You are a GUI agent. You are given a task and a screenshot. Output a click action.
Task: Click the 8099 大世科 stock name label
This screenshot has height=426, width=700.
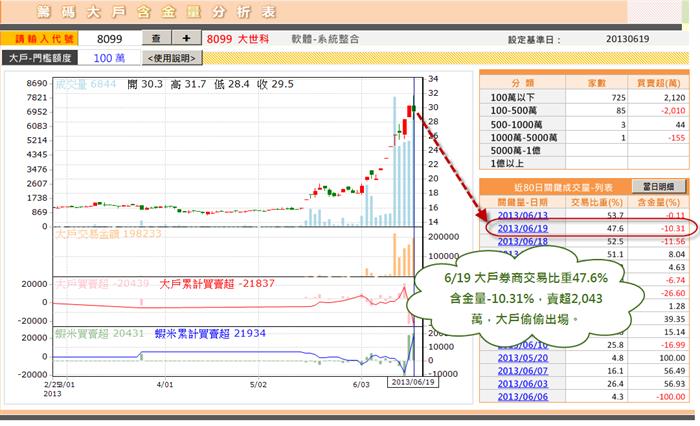(238, 39)
